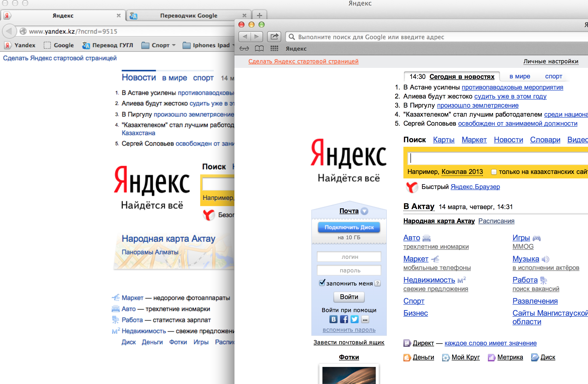The width and height of the screenshot is (588, 384).
Task: Log in with Twitter icon
Action: (355, 319)
